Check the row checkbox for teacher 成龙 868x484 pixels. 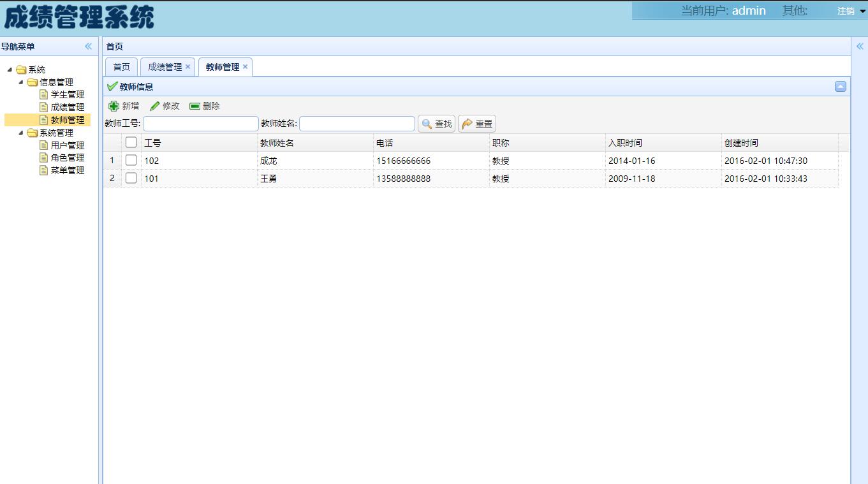click(131, 160)
